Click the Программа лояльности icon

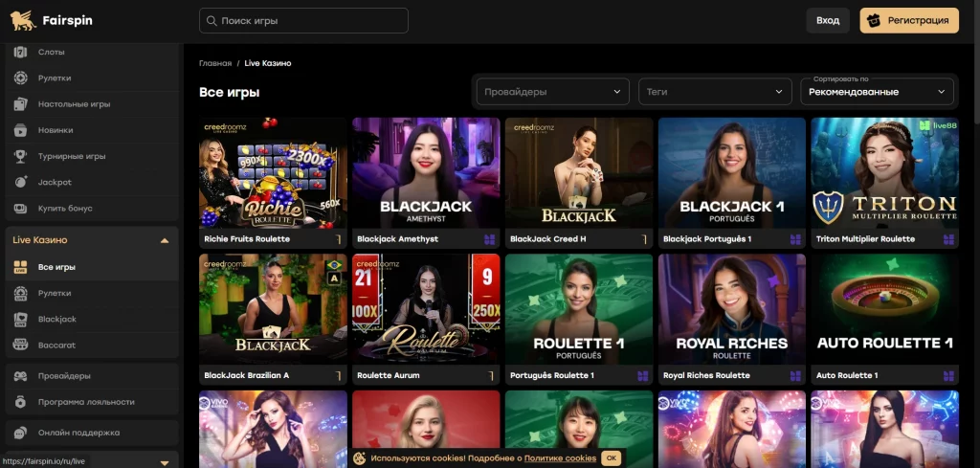point(21,402)
